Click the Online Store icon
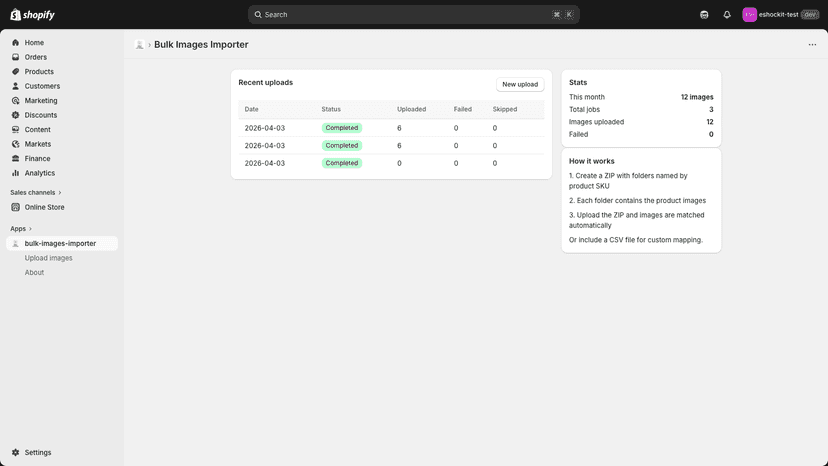Screen dimensions: 828x466 (x=15, y=207)
